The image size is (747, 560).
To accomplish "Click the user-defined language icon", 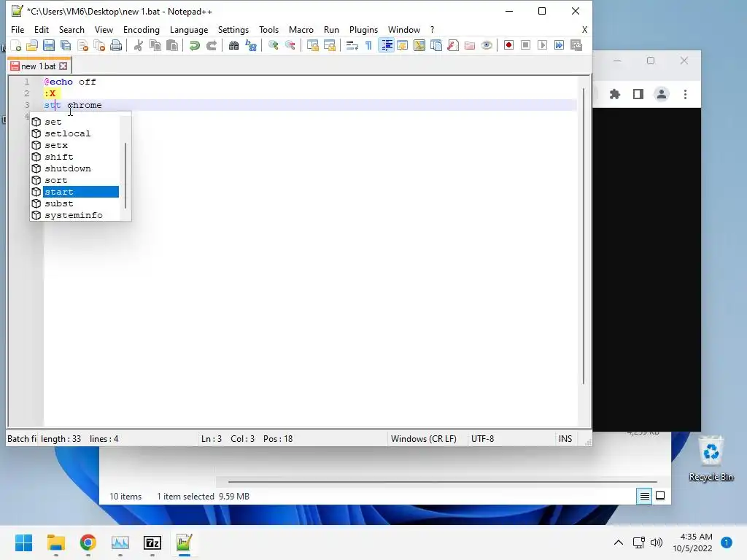I will coord(403,46).
